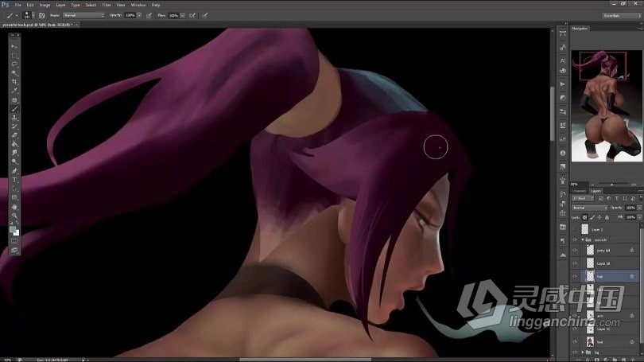Screen dimensions: 644x362
Task: Select the Eyedropper tool
Action: 14,91
